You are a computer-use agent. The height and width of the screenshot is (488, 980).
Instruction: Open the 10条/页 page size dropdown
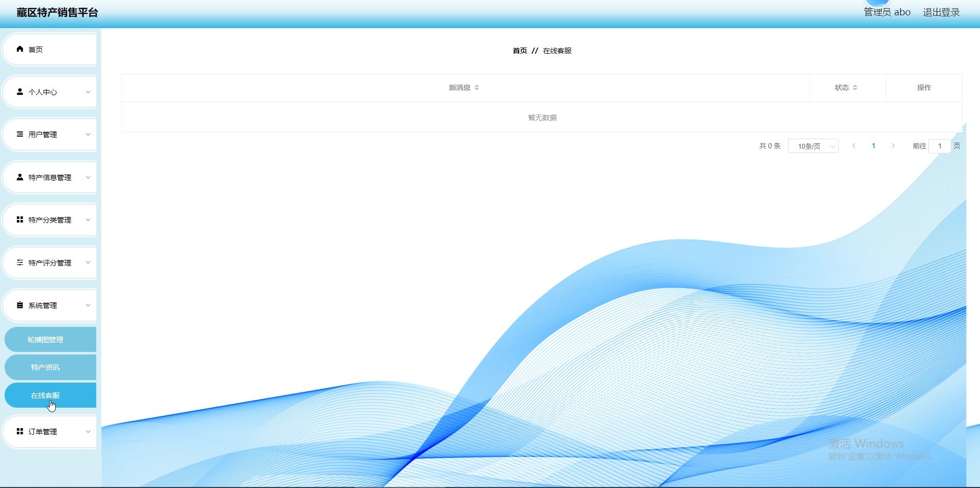pos(813,146)
